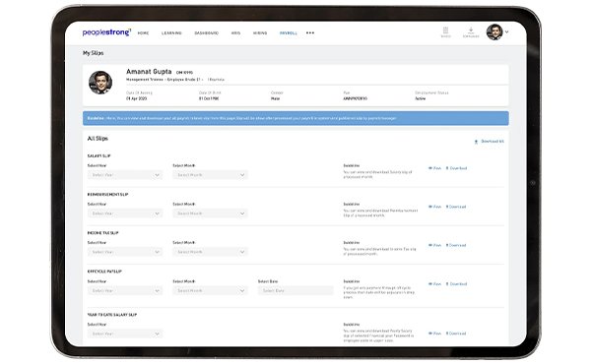Download the Reimbursement Slip
Viewport: 591px width, 364px height.
click(456, 207)
